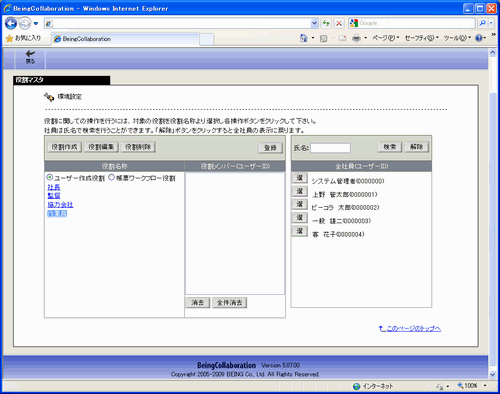
Task: Click the 解除 button
Action: pyautogui.click(x=416, y=147)
